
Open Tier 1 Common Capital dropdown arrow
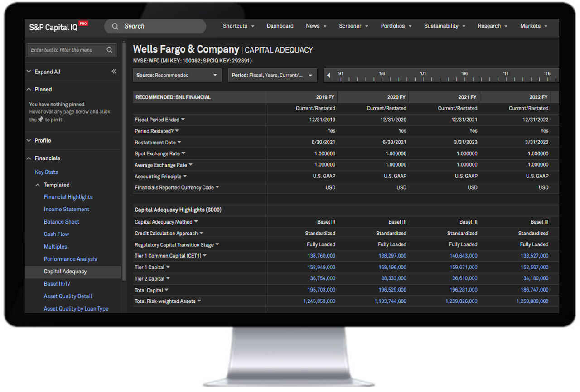tap(205, 256)
